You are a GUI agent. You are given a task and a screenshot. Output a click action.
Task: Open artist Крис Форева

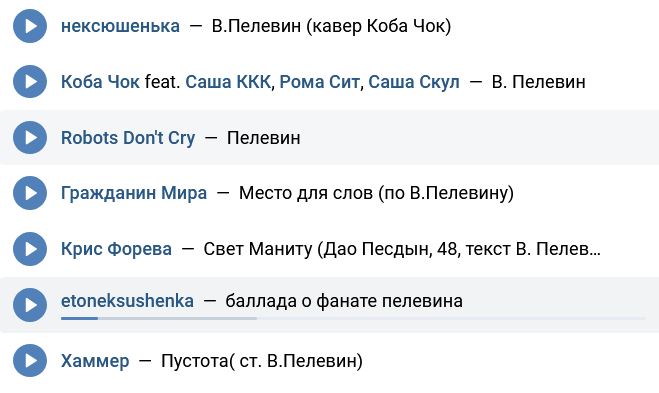(116, 249)
